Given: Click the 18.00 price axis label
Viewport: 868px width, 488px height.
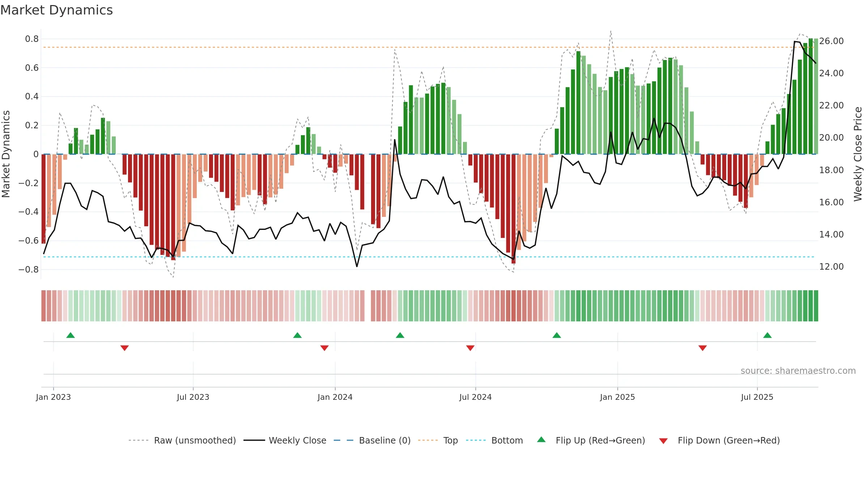Looking at the screenshot, I should click(x=831, y=170).
